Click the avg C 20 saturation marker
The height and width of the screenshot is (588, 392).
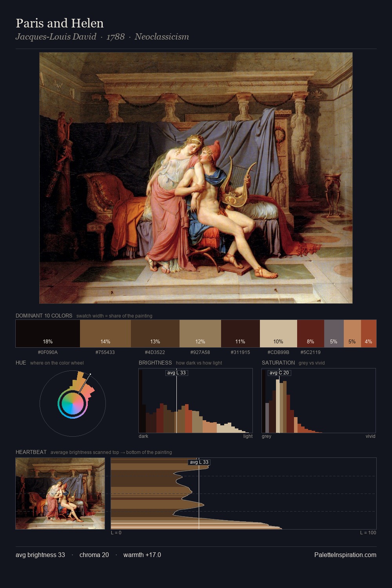(x=279, y=373)
